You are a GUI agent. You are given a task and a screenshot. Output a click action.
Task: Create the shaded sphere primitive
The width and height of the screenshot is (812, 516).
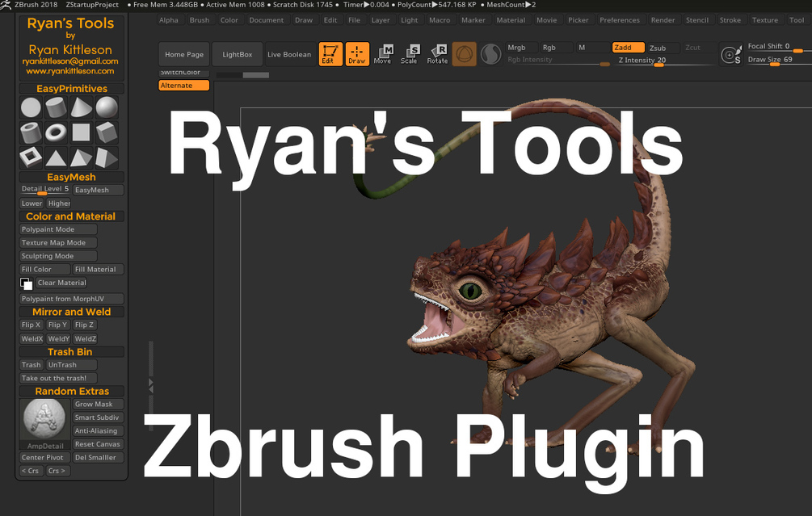click(107, 107)
